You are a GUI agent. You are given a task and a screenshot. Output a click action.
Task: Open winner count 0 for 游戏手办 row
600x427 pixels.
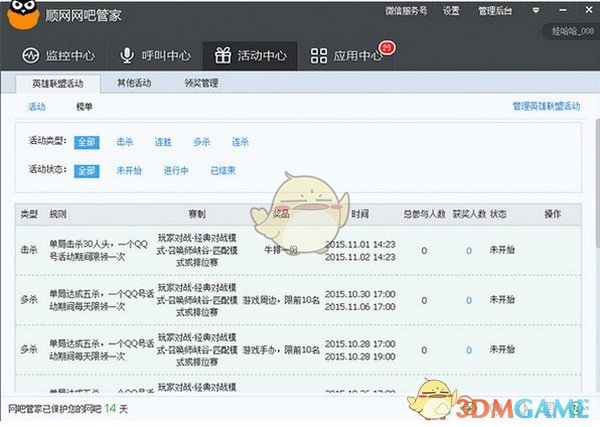click(x=469, y=350)
